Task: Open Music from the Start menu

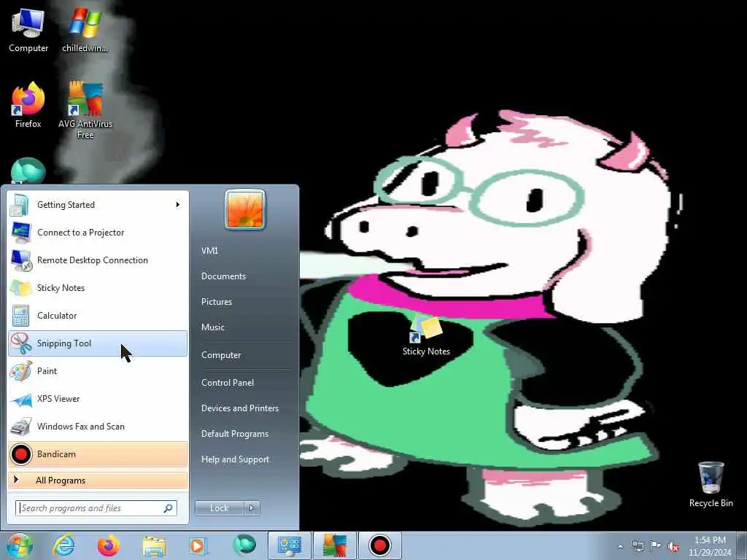Action: (213, 327)
